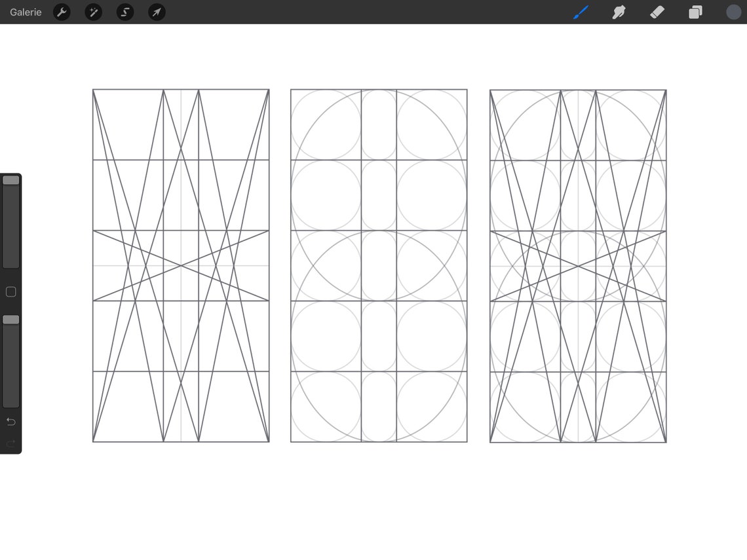The image size is (747, 560).
Task: Return to Galerie via the top-left button
Action: click(x=25, y=12)
